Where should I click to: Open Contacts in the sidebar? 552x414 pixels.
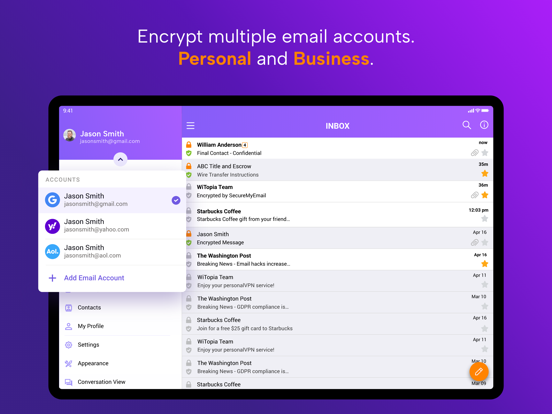tap(89, 307)
